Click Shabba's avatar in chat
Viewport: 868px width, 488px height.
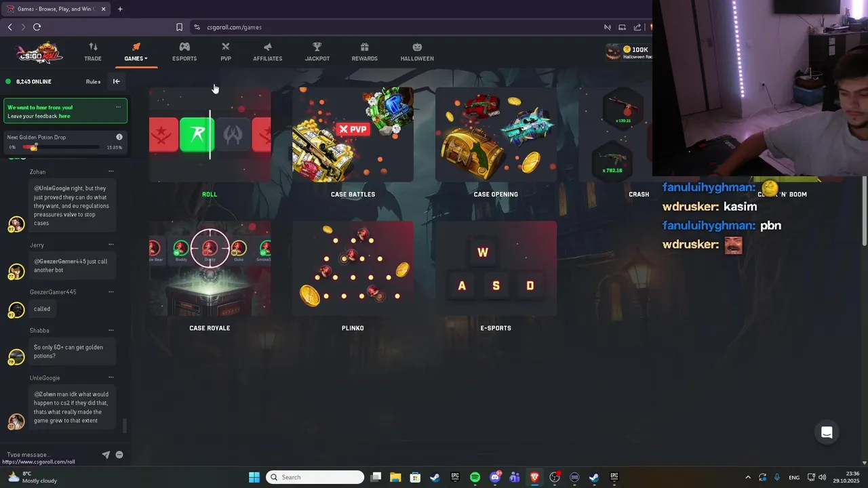16,356
